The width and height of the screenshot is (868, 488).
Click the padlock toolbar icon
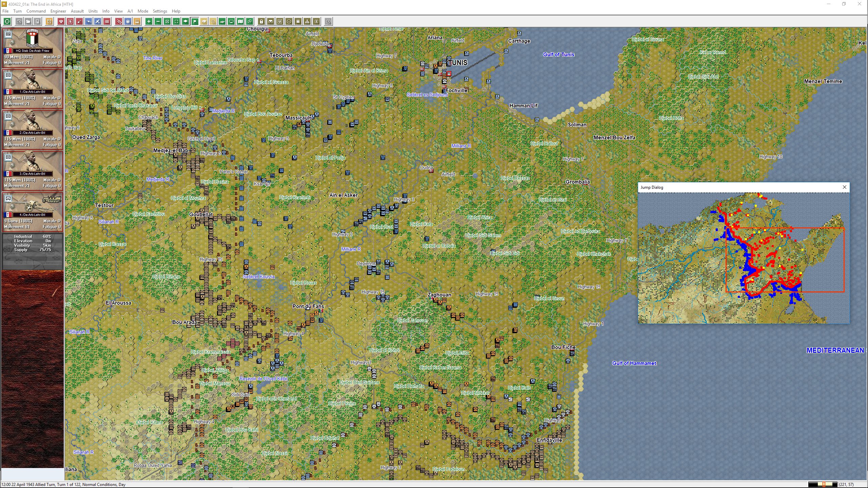[261, 21]
